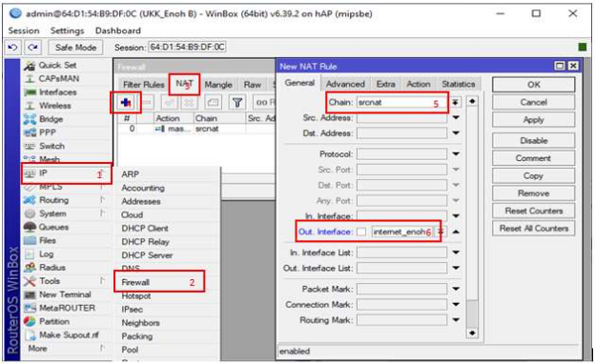Image resolution: width=595 pixels, height=364 pixels.
Task: Expand the Connection Mark field
Action: click(456, 305)
